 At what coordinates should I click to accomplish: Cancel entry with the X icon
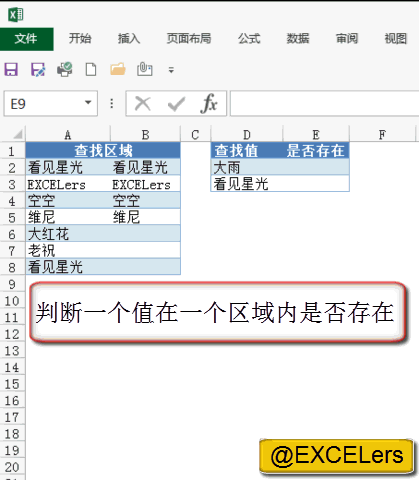[x=143, y=104]
